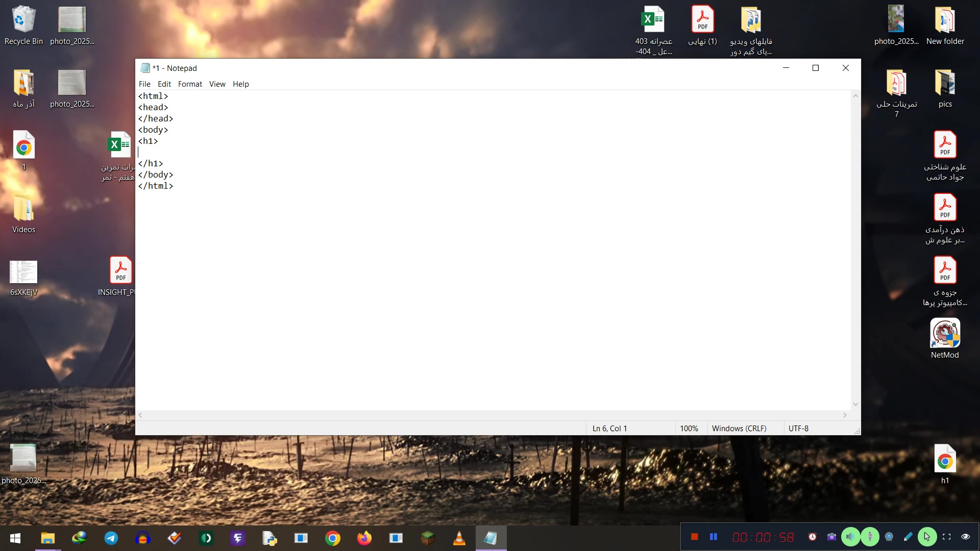Click the '<head>' line in Notepad
Image resolution: width=980 pixels, height=551 pixels.
pyautogui.click(x=153, y=108)
